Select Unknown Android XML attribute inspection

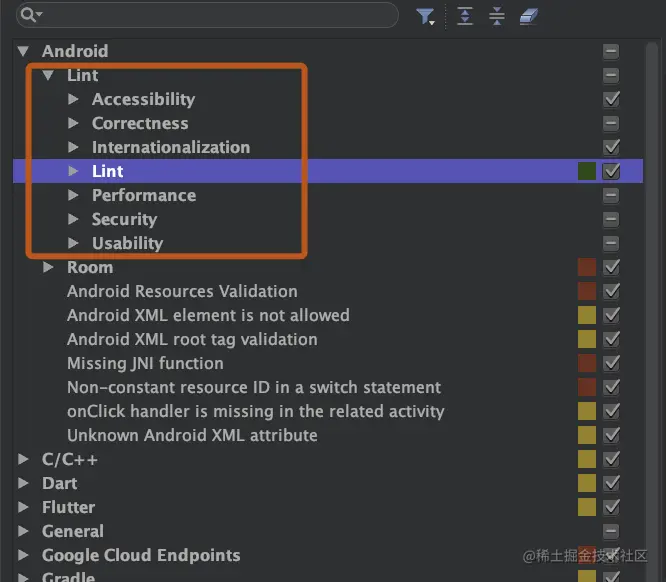click(192, 435)
